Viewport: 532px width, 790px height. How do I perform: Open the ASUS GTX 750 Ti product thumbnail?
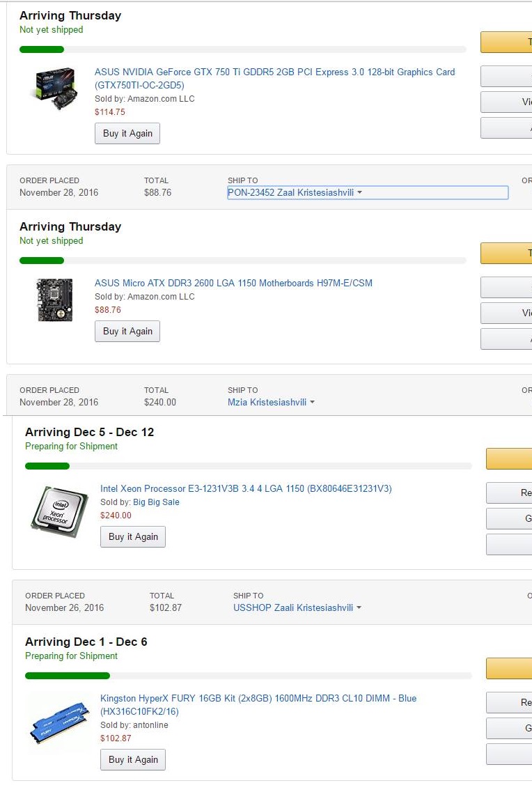pyautogui.click(x=56, y=88)
